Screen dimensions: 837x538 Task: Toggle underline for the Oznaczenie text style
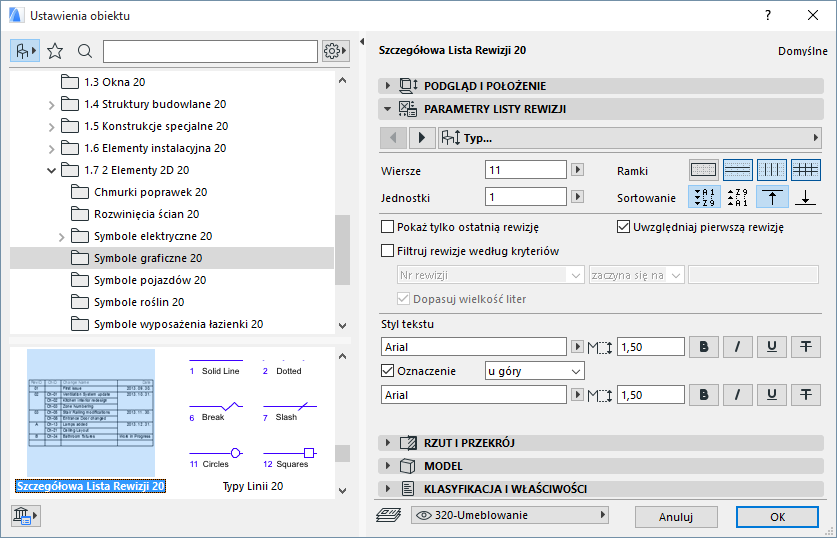pos(772,395)
